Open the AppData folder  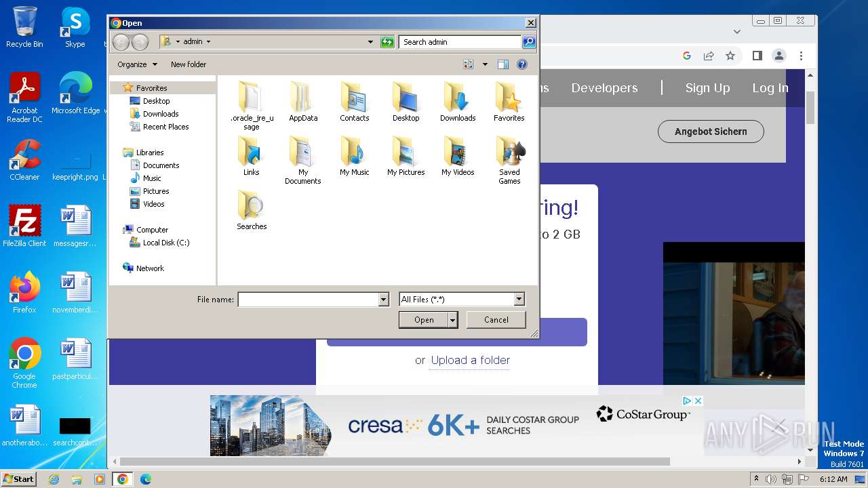303,102
